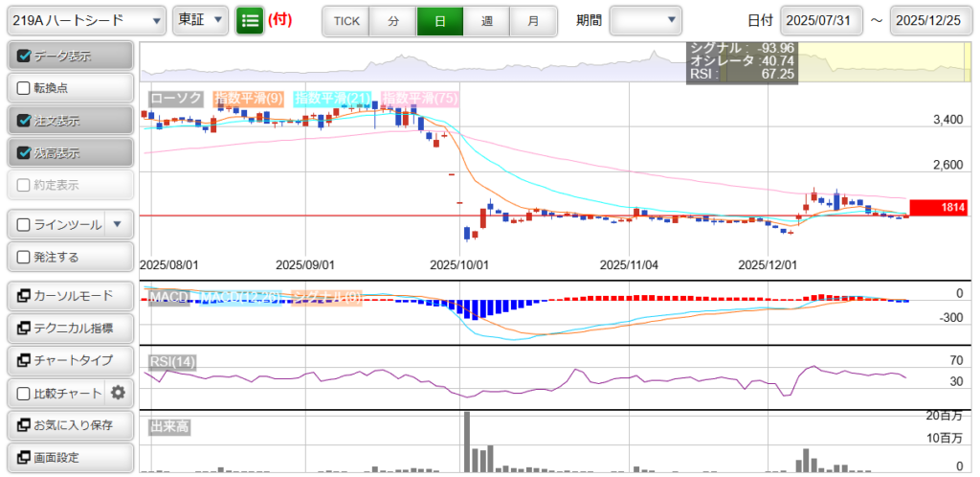Open チャートタイプ selection window
Viewport: 980px width, 477px height.
click(x=69, y=360)
